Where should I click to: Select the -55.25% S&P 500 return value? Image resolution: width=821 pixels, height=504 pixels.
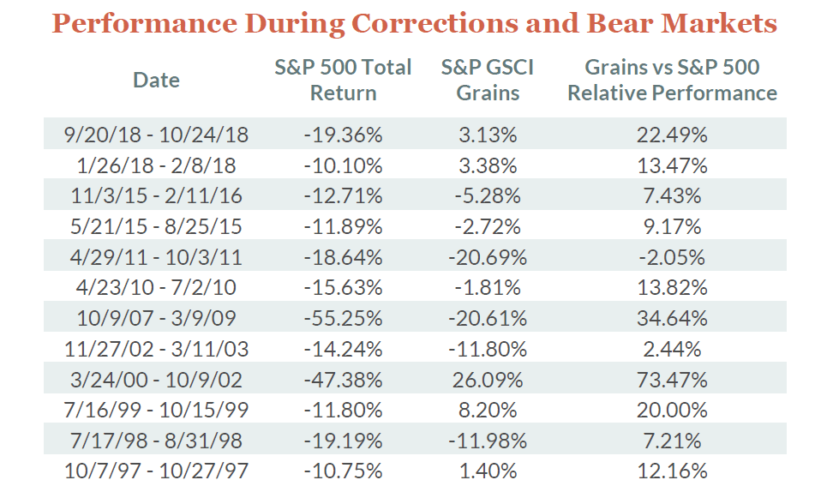(343, 318)
